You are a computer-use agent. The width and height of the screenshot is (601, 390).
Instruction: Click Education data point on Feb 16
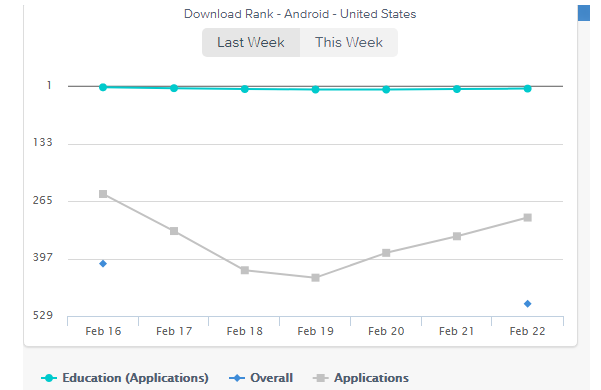[103, 87]
